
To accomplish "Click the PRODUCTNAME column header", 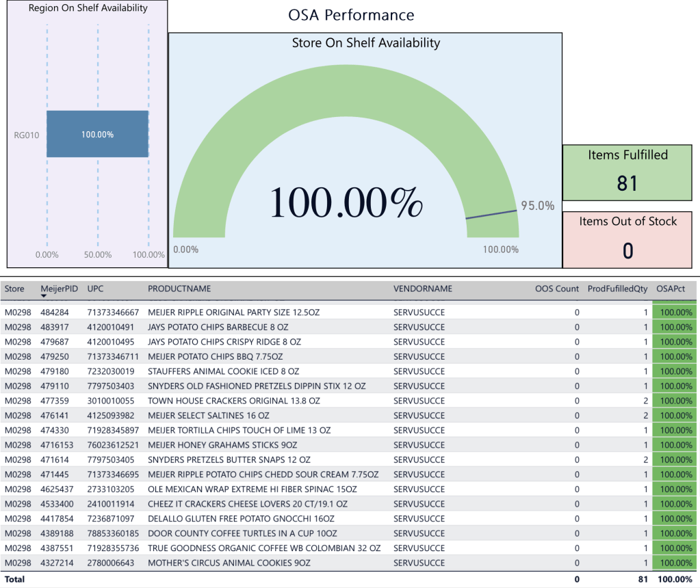I will tap(179, 289).
